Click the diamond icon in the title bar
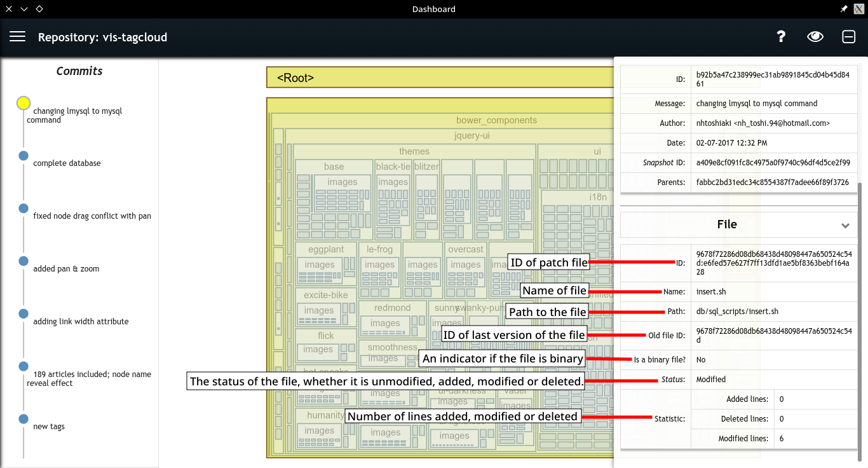Viewport: 868px width, 468px height. (x=39, y=9)
